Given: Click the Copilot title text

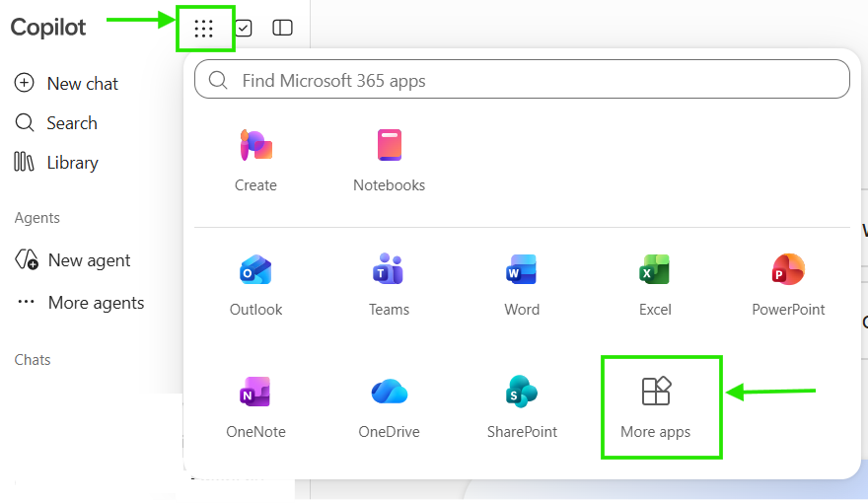Looking at the screenshot, I should (x=48, y=27).
